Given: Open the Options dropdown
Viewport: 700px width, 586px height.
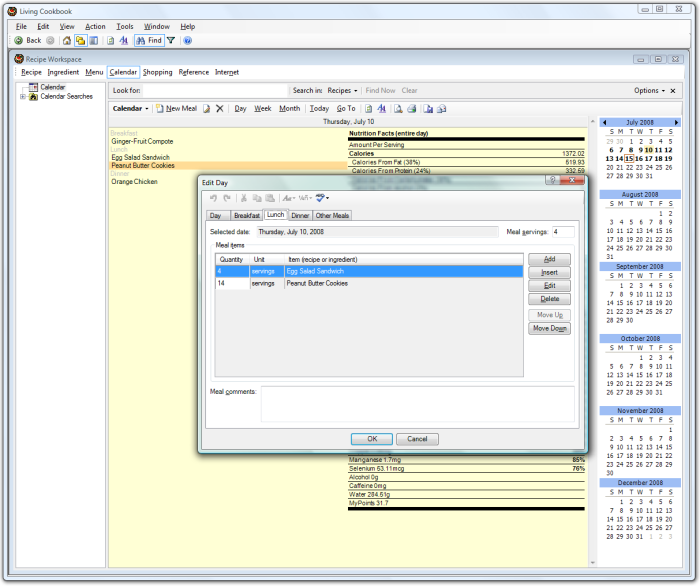Looking at the screenshot, I should click(650, 91).
